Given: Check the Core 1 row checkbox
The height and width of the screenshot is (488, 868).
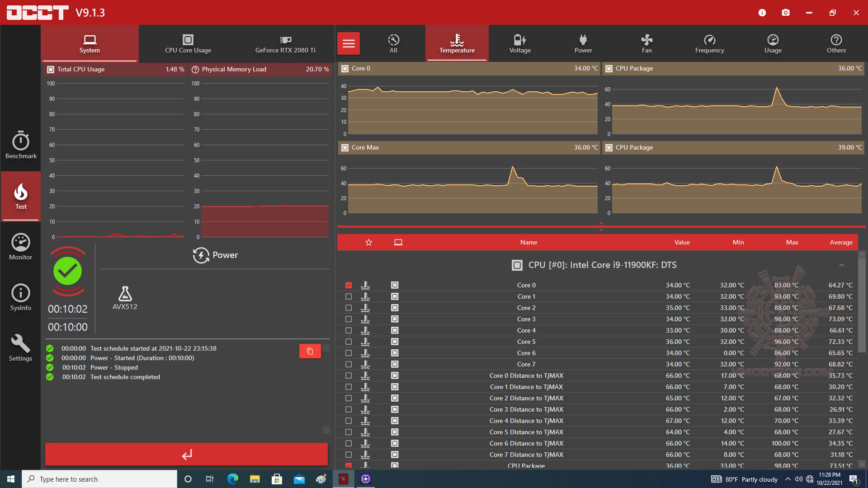Looking at the screenshot, I should tap(349, 296).
